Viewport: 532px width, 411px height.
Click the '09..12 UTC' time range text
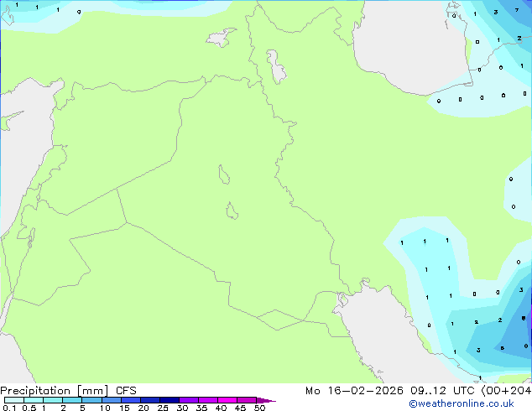(442, 391)
